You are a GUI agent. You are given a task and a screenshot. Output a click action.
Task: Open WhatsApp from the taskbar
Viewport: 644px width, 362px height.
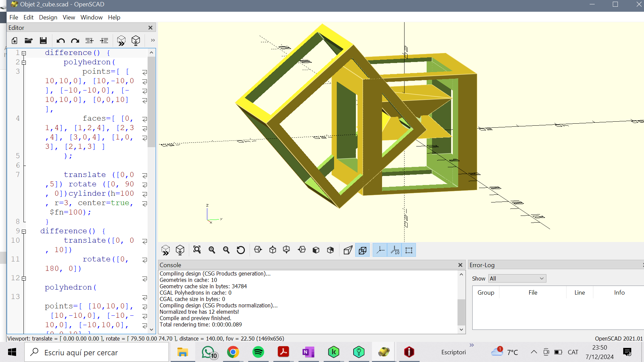pos(208,352)
